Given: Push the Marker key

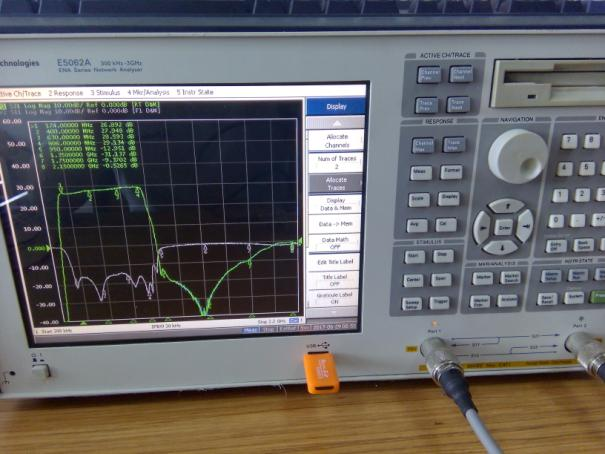Looking at the screenshot, I should click(483, 278).
